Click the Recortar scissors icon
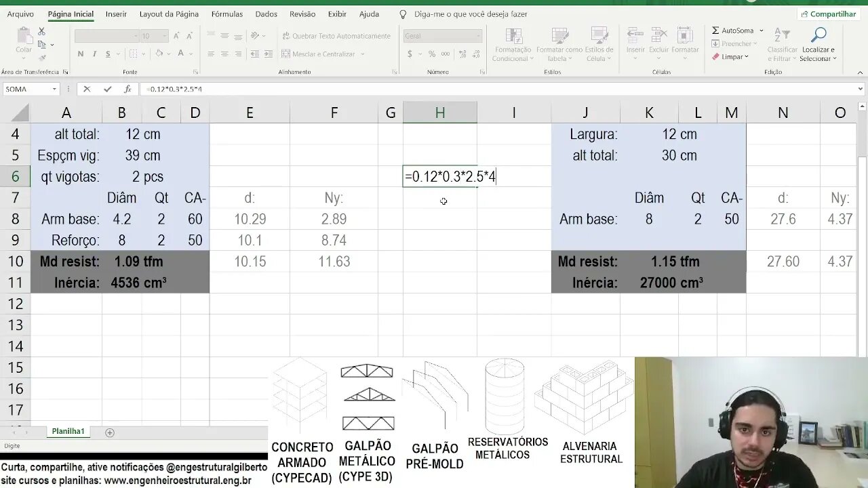This screenshot has width=868, height=488. tap(41, 32)
